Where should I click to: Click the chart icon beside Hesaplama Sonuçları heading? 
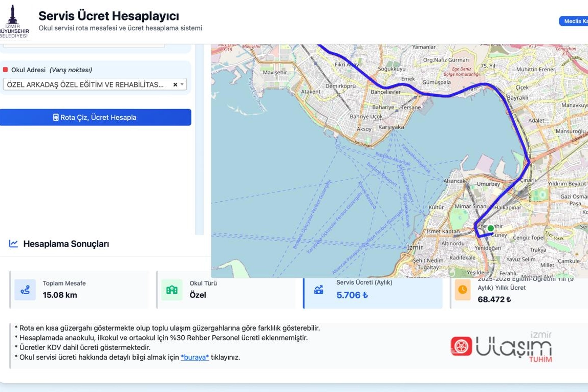(x=13, y=244)
